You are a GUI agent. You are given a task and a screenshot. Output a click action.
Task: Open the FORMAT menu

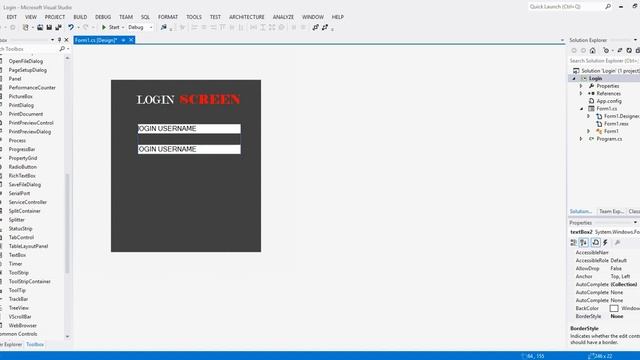point(168,17)
